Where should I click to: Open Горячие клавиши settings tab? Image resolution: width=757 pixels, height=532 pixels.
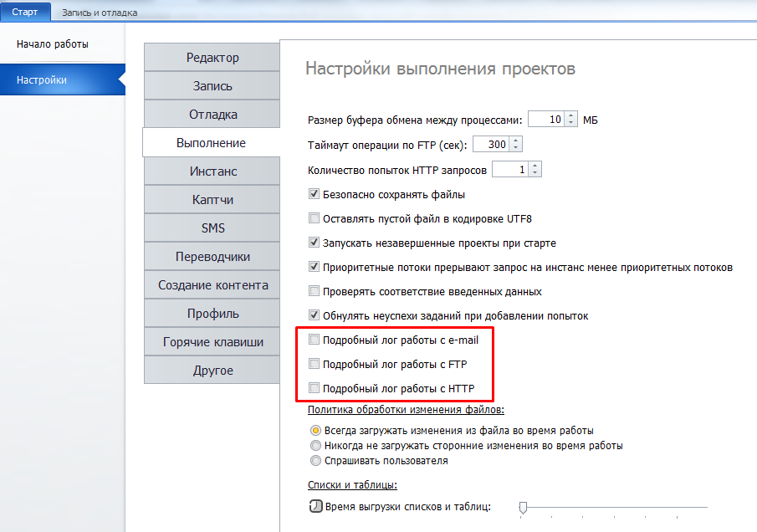(x=212, y=342)
